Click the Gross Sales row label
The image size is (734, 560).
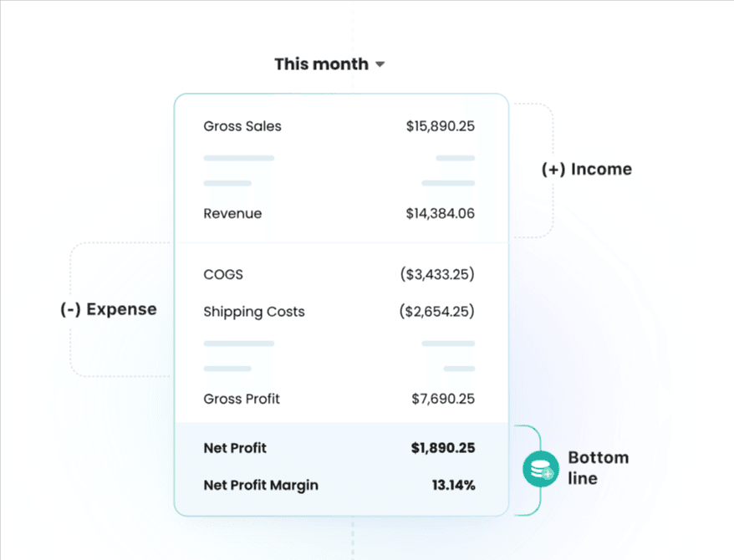point(242,127)
